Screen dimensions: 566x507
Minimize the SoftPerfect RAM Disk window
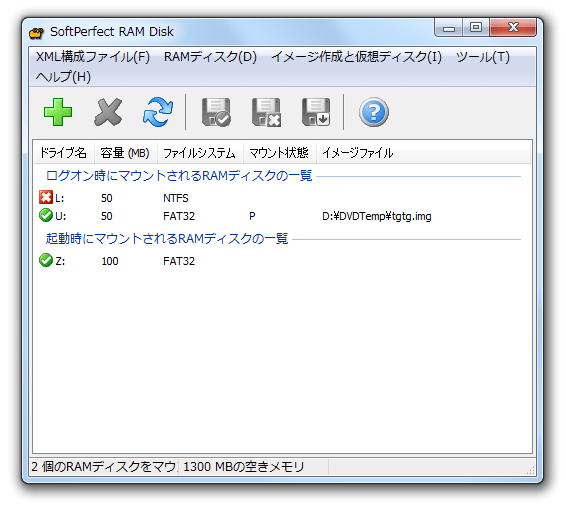449,27
